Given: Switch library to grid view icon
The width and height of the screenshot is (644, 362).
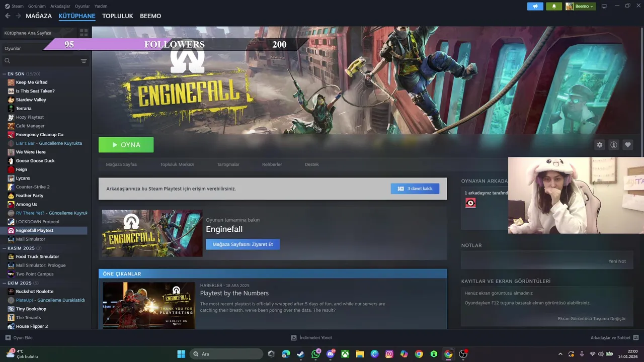Looking at the screenshot, I should [x=84, y=33].
